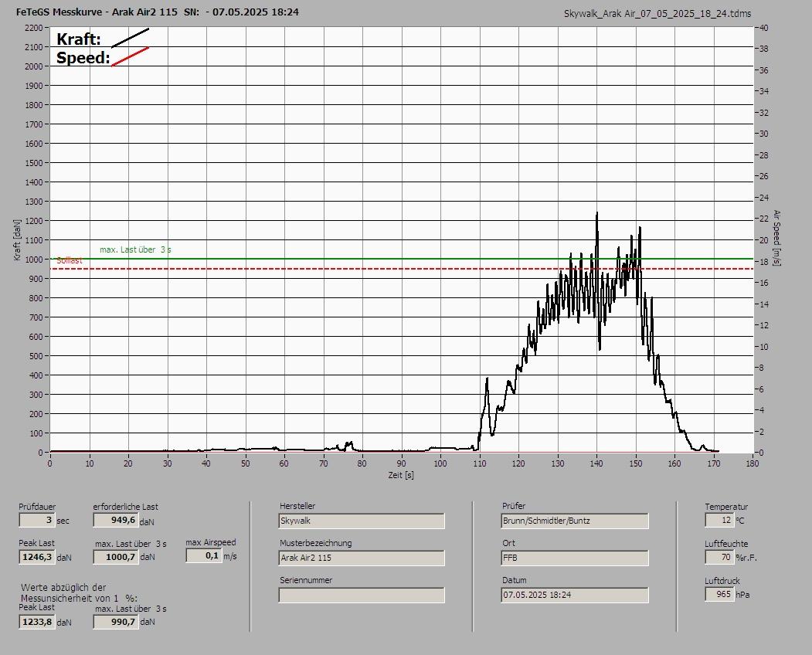Click the empty Seriennummer field

tap(362, 596)
